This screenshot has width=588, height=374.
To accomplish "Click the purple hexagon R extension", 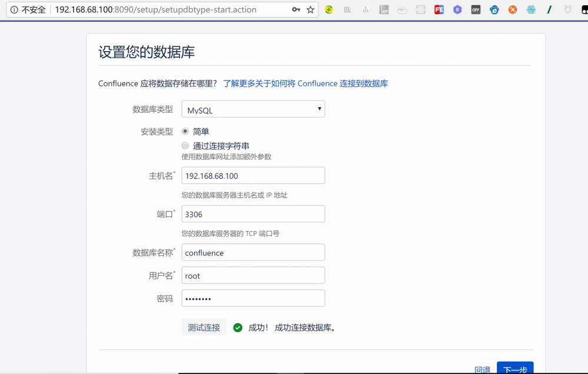I will (457, 10).
